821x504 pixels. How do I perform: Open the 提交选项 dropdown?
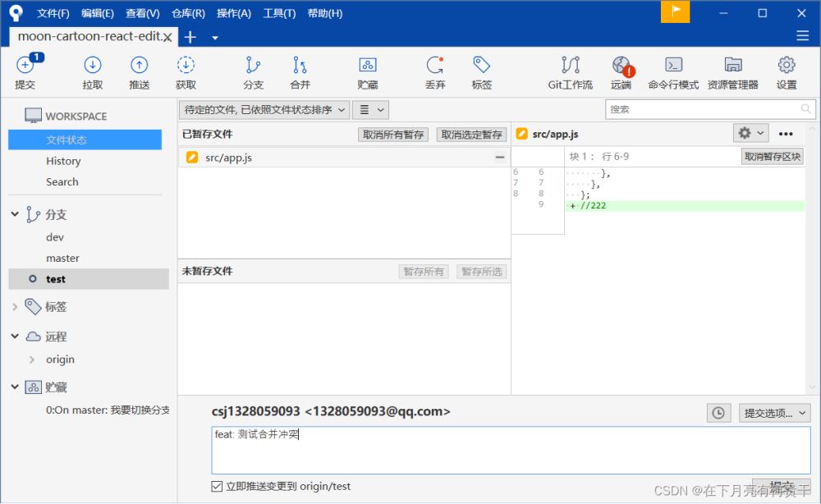774,413
